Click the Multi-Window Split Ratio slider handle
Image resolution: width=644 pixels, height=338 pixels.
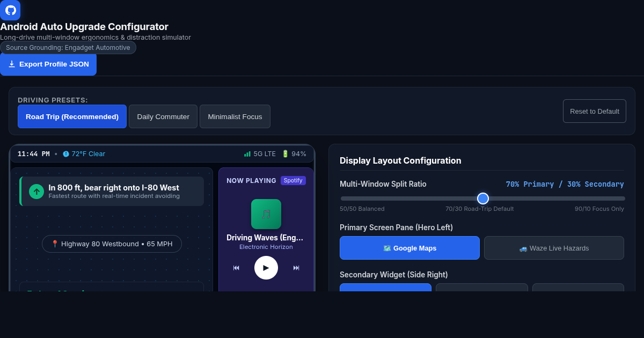click(483, 199)
